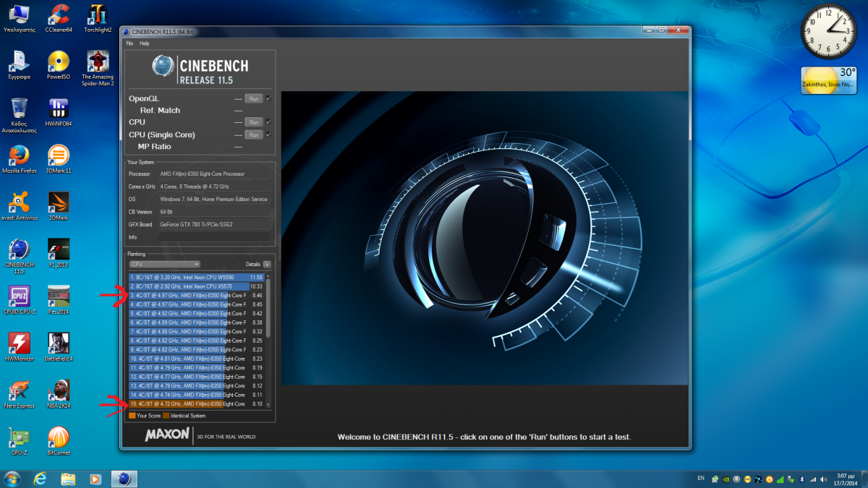The image size is (868, 488).
Task: Open the avast! Antivirus desktop icon
Action: 20,206
